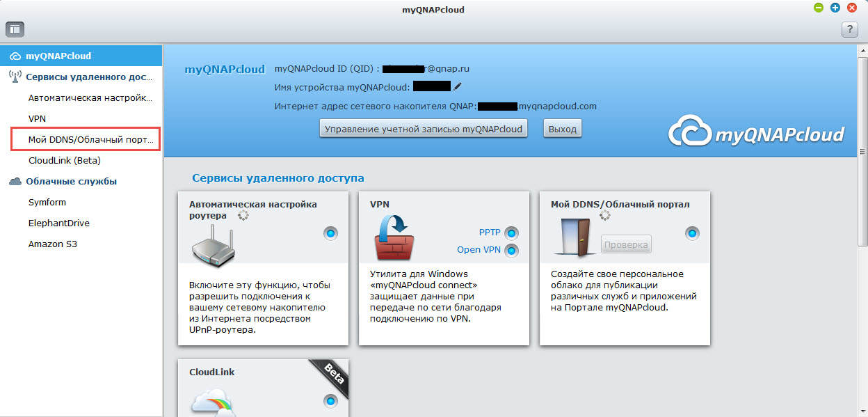Viewport: 868px width, 417px height.
Task: Open Автоматическая настройка in sidebar
Action: [90, 98]
